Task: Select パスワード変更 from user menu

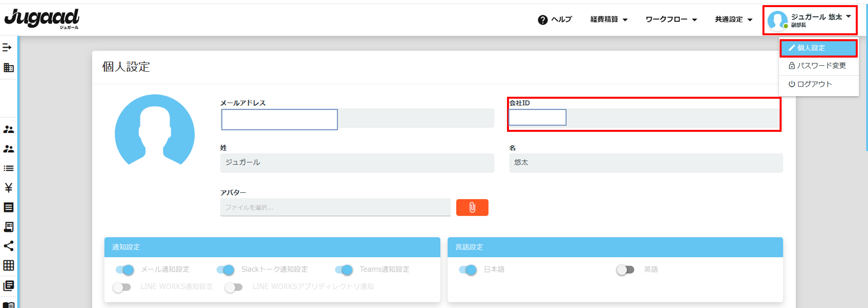Action: (818, 66)
